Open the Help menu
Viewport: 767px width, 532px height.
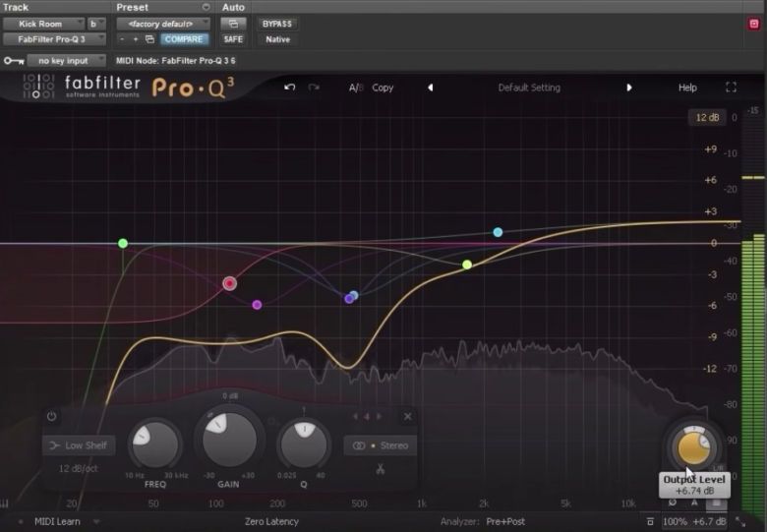[687, 88]
